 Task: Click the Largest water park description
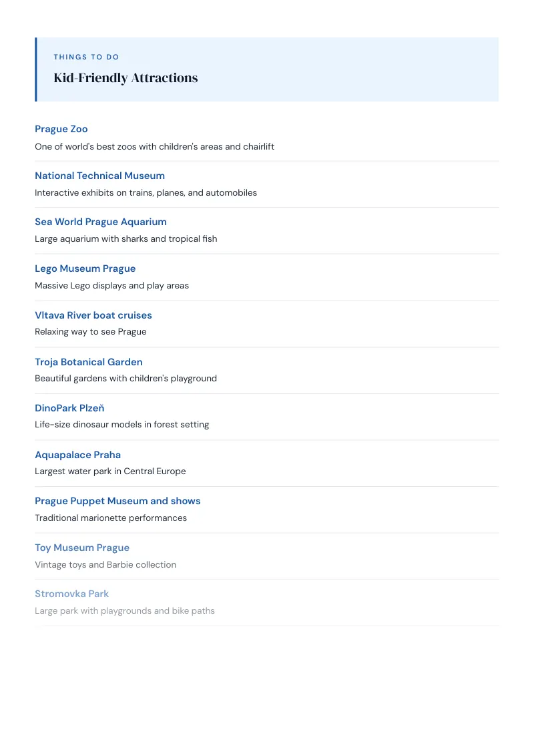pos(110,471)
